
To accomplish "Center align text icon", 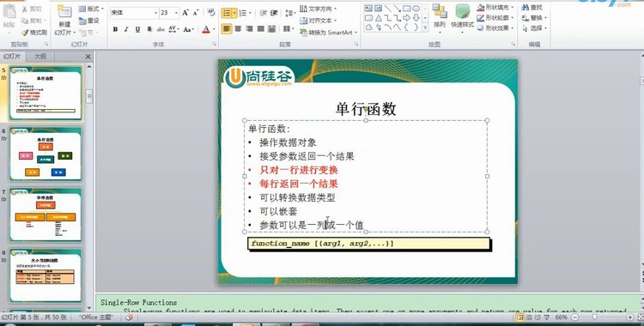I will (x=238, y=29).
